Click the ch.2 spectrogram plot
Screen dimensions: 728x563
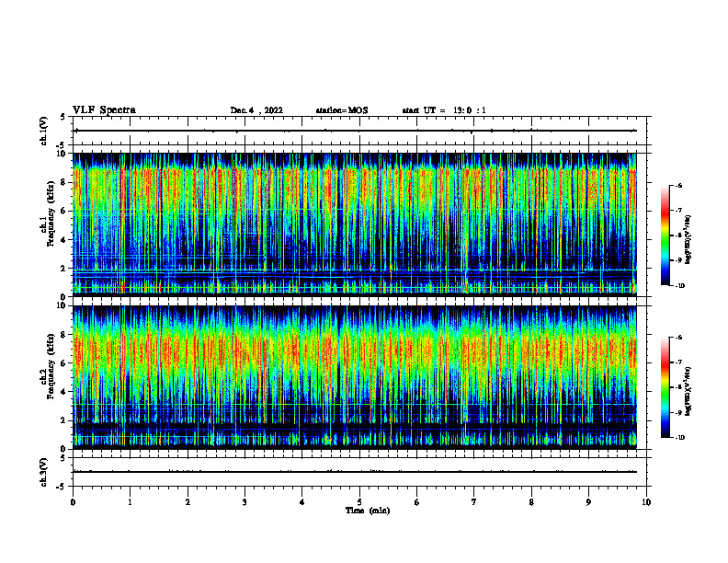coord(355,376)
